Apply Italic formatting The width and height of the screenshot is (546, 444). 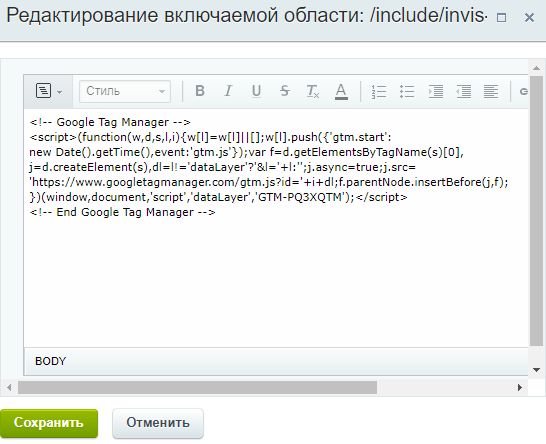tap(228, 91)
